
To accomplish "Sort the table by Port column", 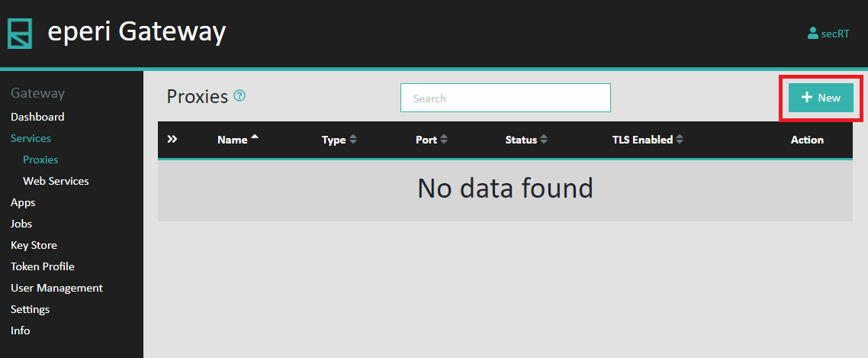I will [431, 140].
